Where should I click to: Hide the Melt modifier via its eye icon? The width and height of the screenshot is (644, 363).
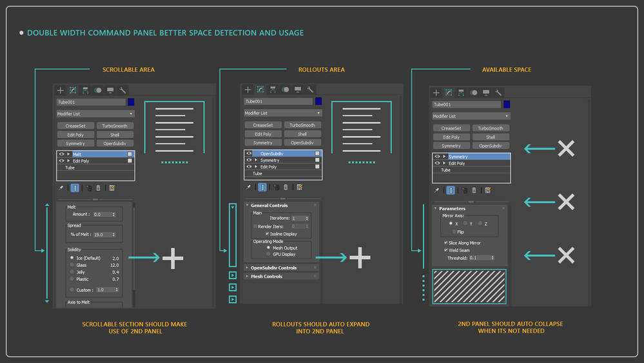62,154
